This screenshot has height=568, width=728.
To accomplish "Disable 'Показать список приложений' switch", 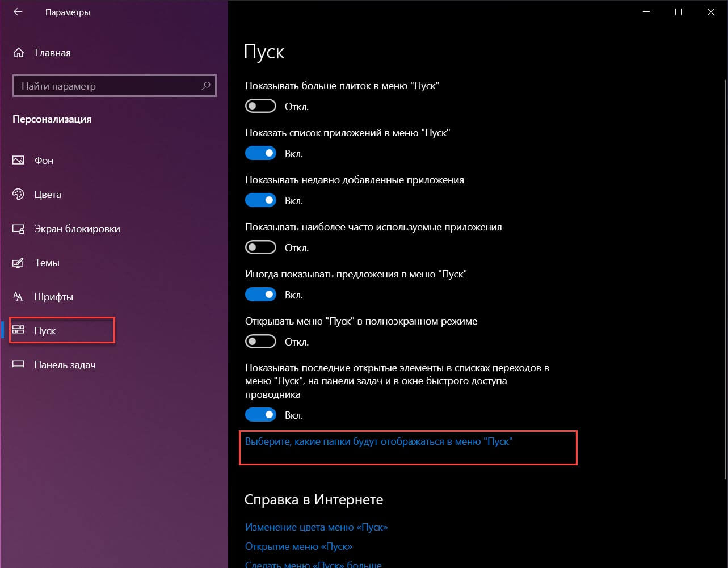I will click(260, 153).
